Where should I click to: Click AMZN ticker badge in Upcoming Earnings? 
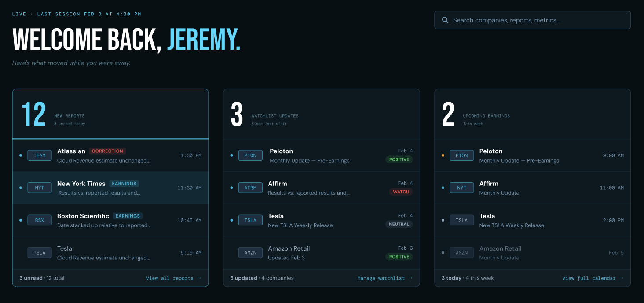click(x=462, y=253)
